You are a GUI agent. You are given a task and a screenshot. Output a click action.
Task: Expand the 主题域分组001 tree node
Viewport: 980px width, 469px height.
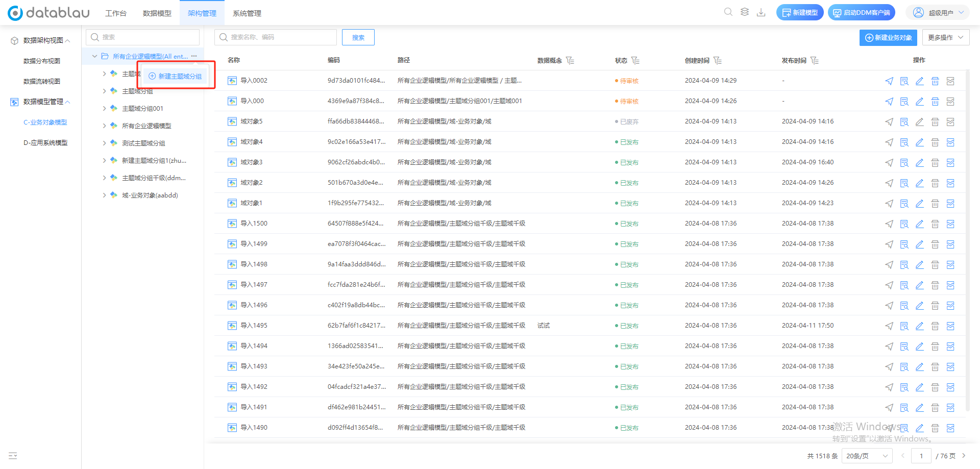pyautogui.click(x=104, y=108)
